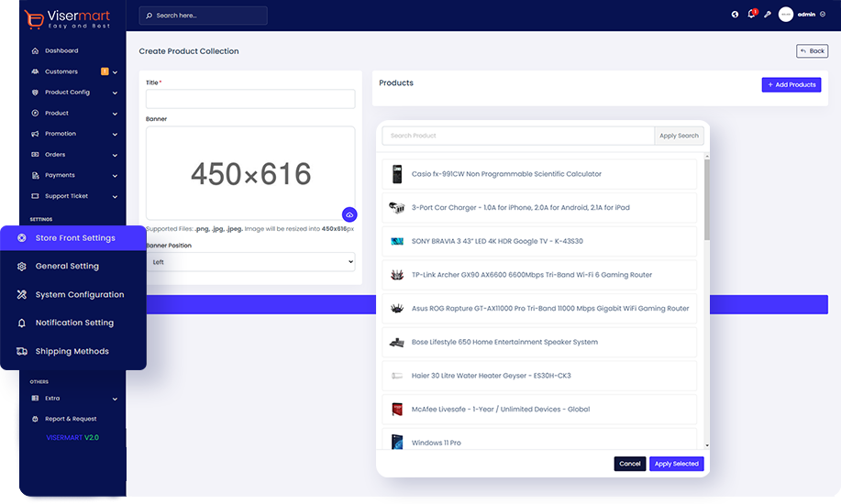The height and width of the screenshot is (504, 841).
Task: Expand the Extra menu chevron
Action: click(115, 399)
